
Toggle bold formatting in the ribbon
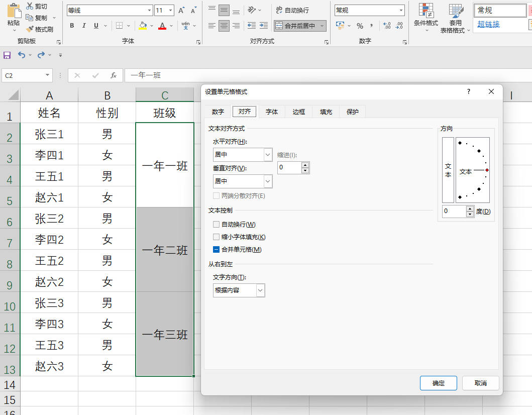click(x=72, y=26)
